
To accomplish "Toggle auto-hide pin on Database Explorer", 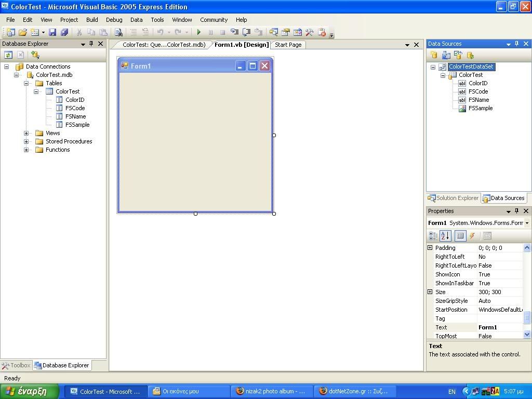I will coord(91,44).
